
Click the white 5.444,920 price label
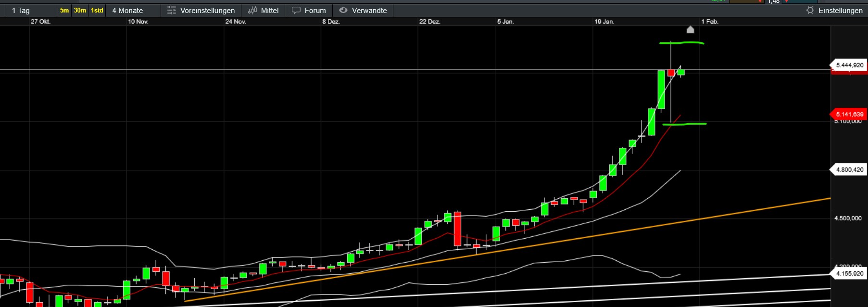(x=849, y=65)
